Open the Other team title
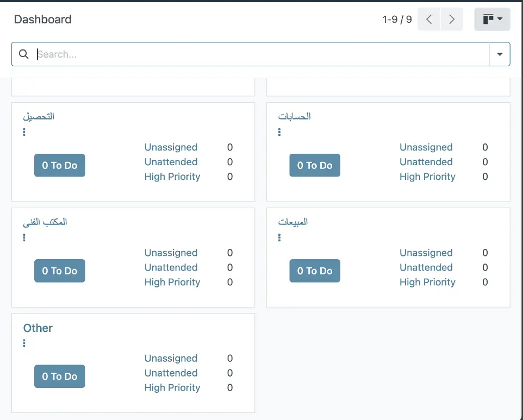Viewport: 523px width, 420px height. tap(38, 328)
